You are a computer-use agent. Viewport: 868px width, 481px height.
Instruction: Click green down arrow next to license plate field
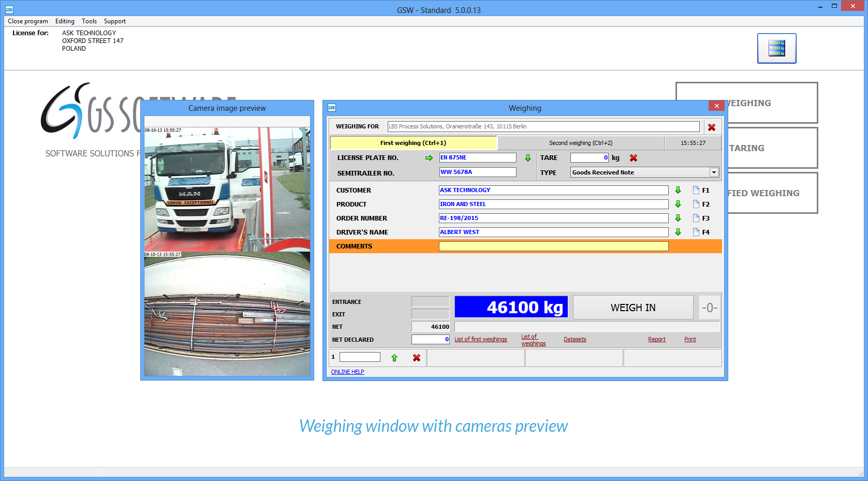pyautogui.click(x=527, y=158)
